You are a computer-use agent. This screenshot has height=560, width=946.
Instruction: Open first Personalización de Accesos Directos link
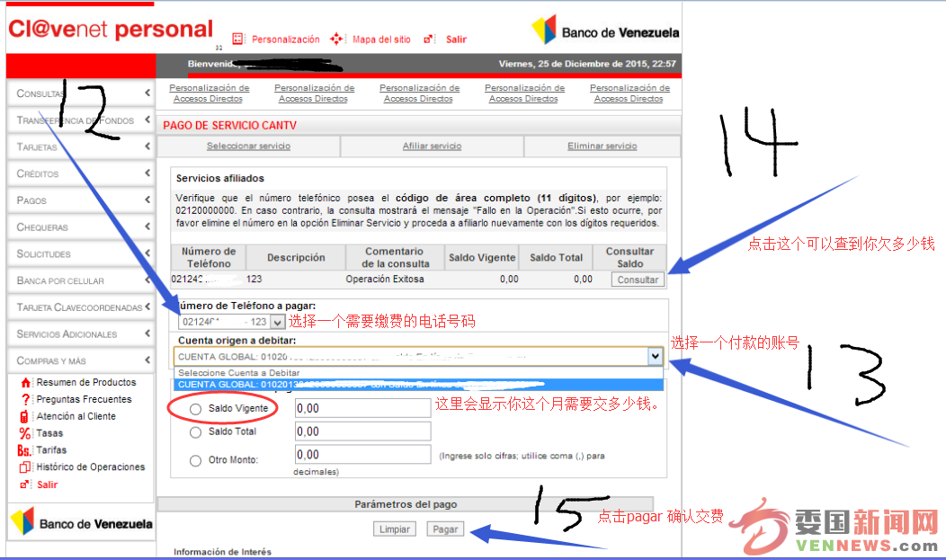point(209,93)
